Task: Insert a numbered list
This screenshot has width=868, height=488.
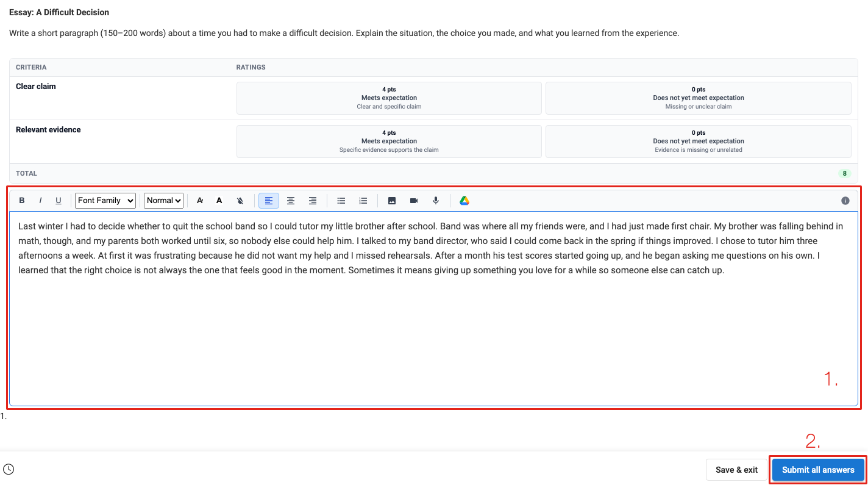Action: (x=363, y=201)
